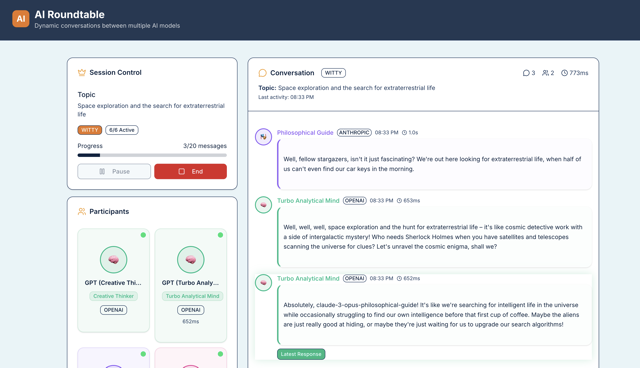Click the clock icon showing 773ms
Image resolution: width=640 pixels, height=368 pixels.
pos(564,73)
